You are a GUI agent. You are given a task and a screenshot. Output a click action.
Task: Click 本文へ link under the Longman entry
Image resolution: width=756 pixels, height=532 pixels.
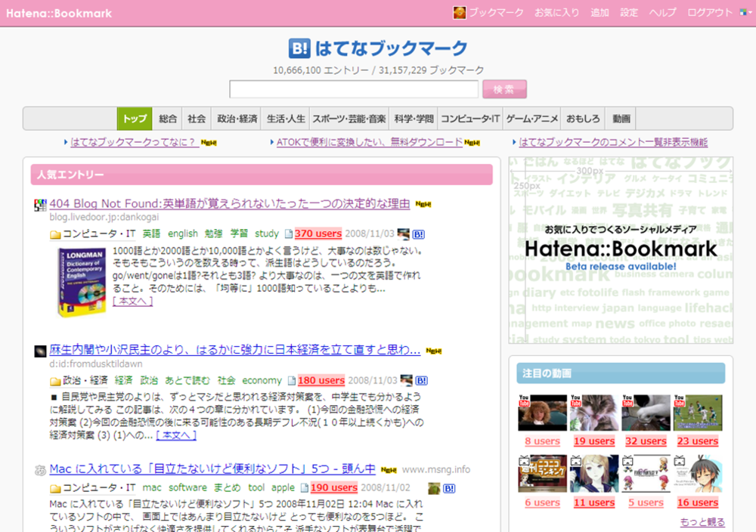[132, 302]
